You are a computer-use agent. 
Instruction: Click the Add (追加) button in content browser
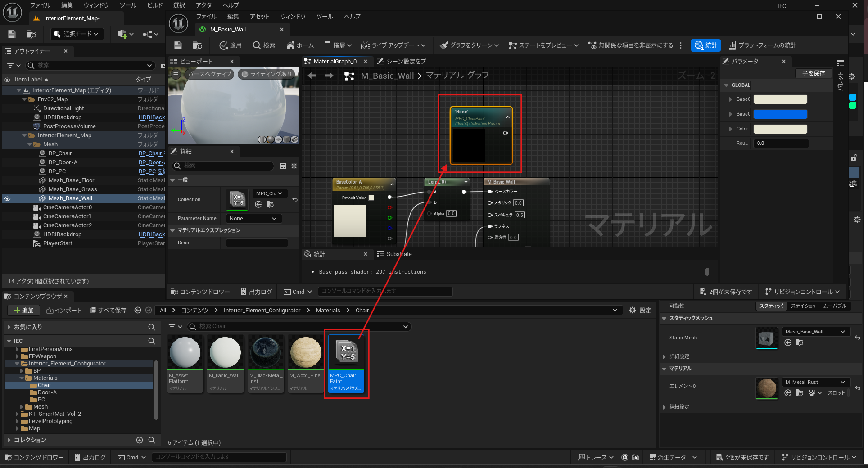tap(23, 310)
